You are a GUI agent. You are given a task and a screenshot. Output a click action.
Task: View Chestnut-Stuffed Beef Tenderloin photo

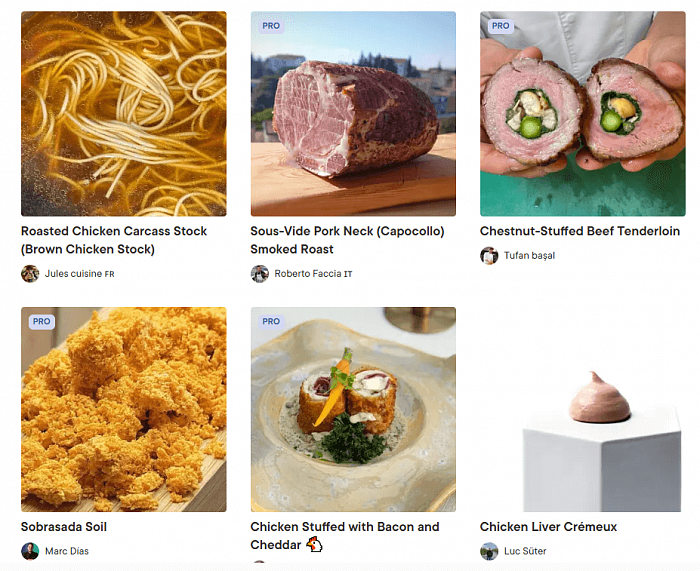click(583, 114)
